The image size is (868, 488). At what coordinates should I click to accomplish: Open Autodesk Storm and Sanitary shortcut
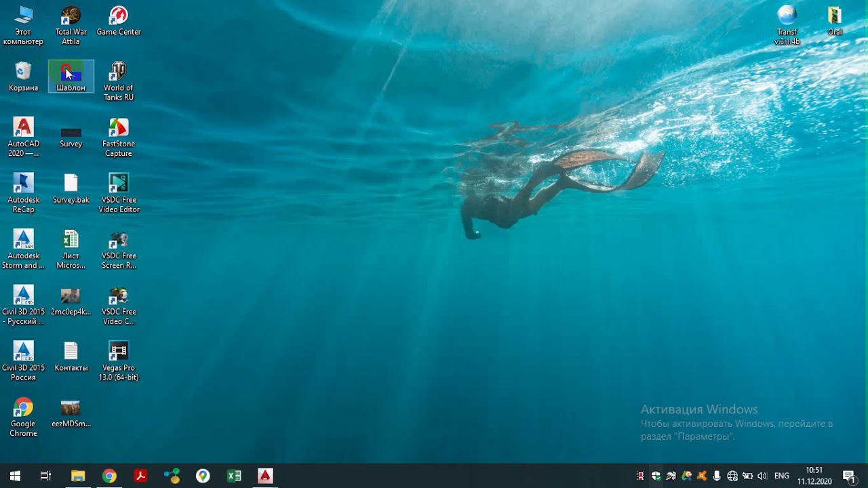[23, 249]
